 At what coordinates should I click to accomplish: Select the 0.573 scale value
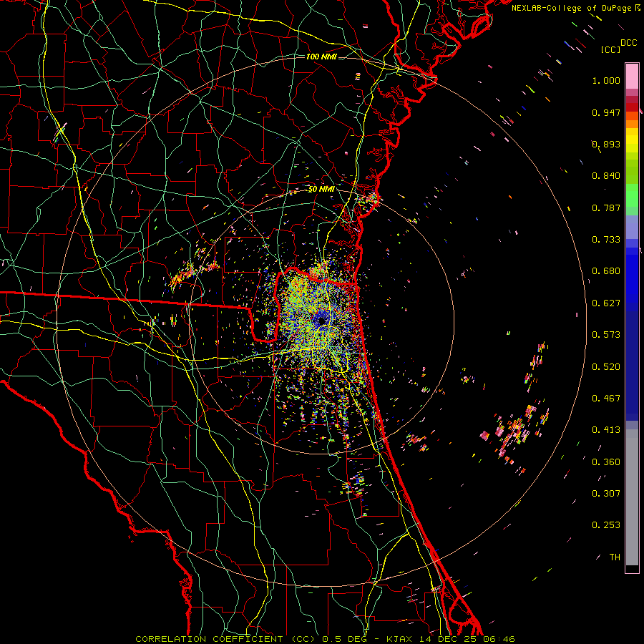tap(606, 335)
